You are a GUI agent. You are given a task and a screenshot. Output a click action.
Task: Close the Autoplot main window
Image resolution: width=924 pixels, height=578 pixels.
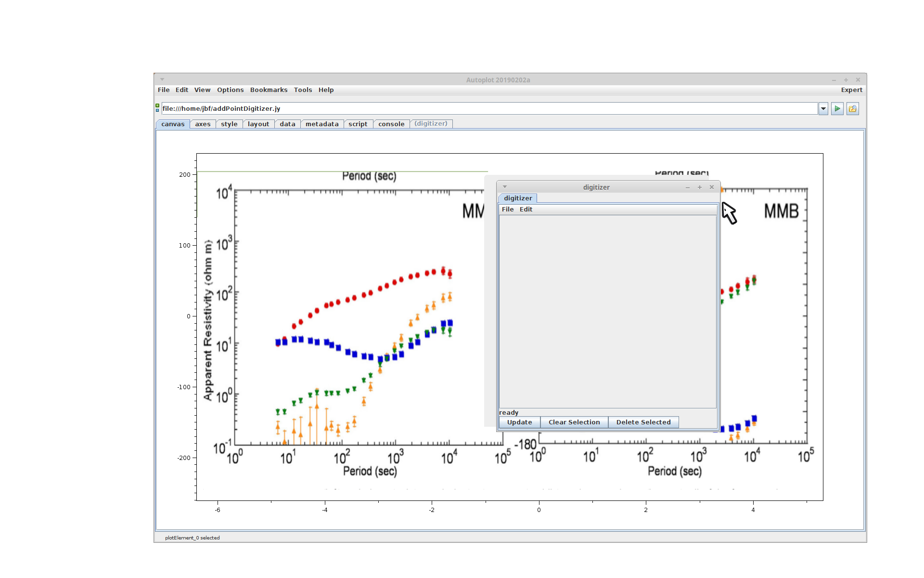[858, 80]
